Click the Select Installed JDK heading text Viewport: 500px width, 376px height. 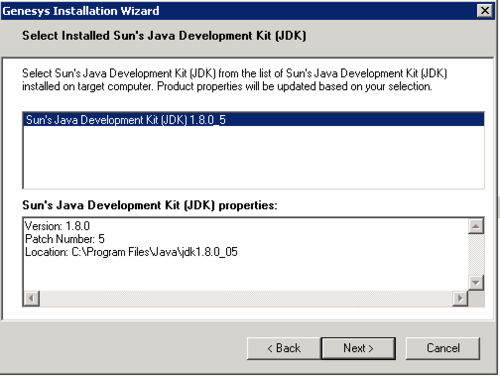tap(164, 36)
